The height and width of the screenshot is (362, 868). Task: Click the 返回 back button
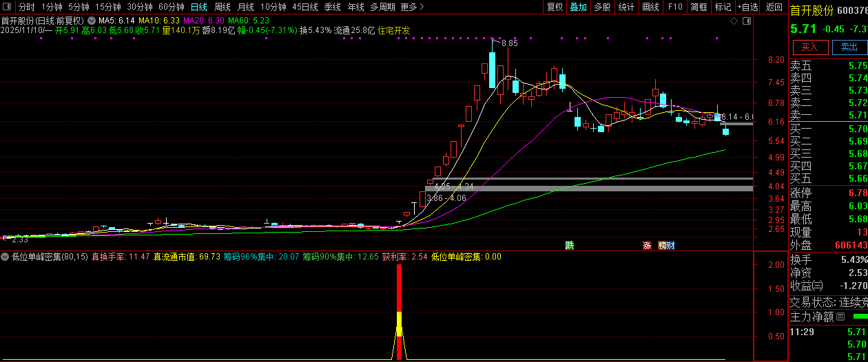tap(774, 7)
